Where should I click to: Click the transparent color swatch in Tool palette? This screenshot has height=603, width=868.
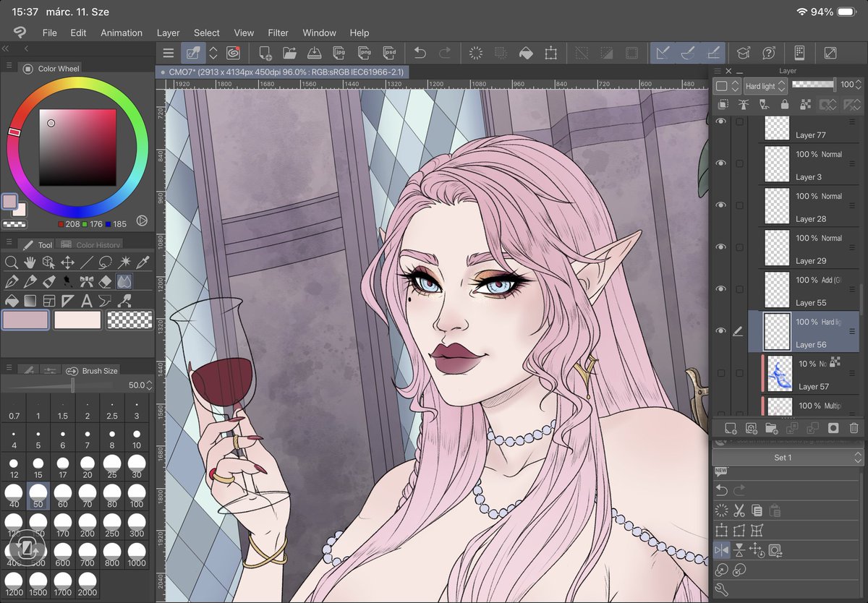130,320
